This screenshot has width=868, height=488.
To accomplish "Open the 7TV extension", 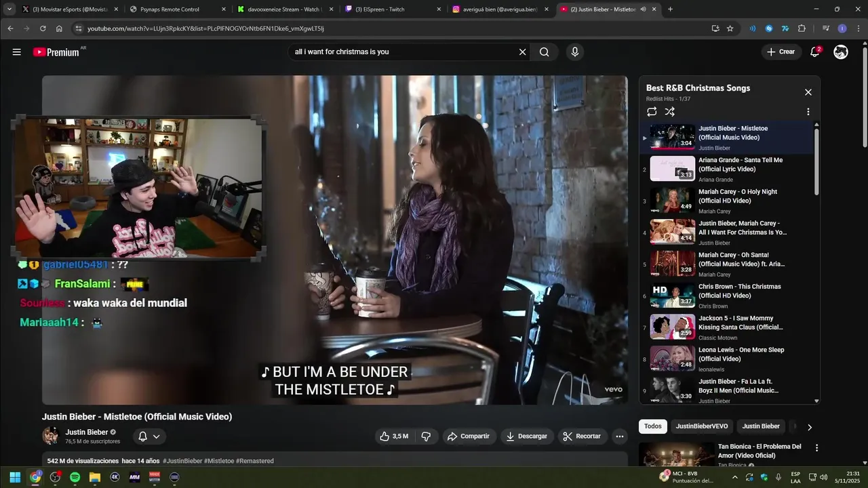I will tap(785, 28).
